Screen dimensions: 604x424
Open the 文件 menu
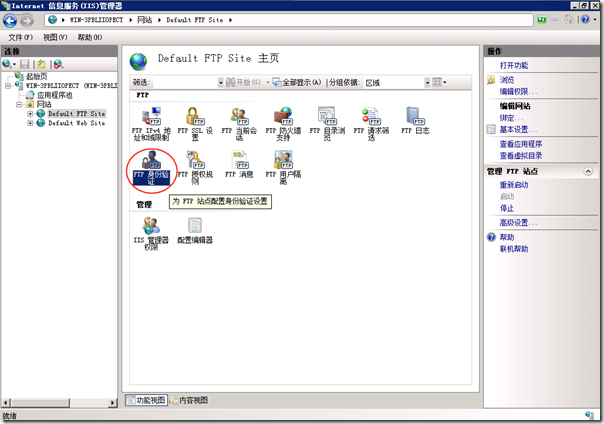coord(20,37)
